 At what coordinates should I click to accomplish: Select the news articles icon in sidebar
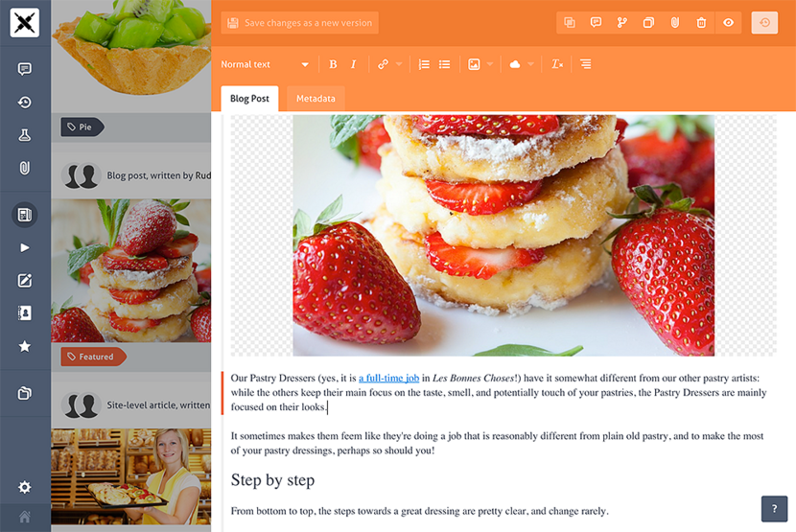tap(24, 215)
